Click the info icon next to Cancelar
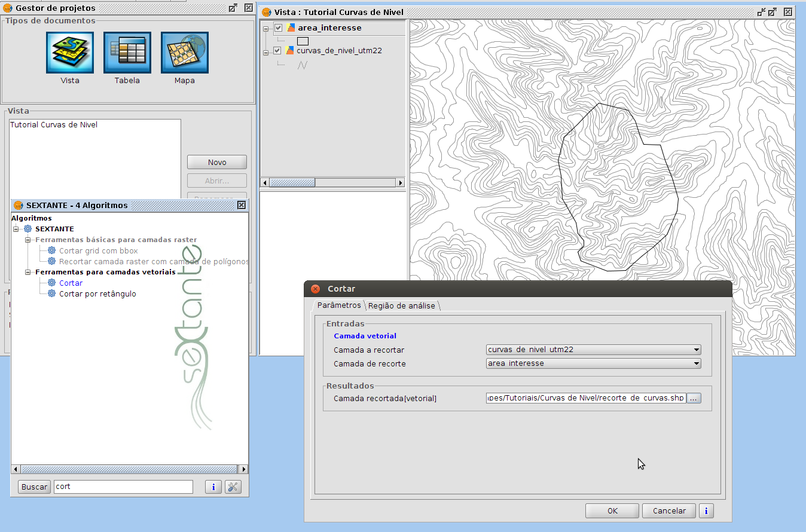The height and width of the screenshot is (532, 806). (x=707, y=511)
